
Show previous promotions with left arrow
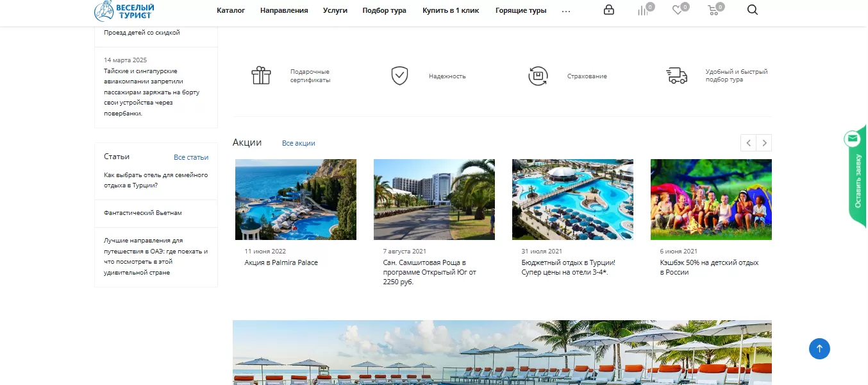click(748, 142)
